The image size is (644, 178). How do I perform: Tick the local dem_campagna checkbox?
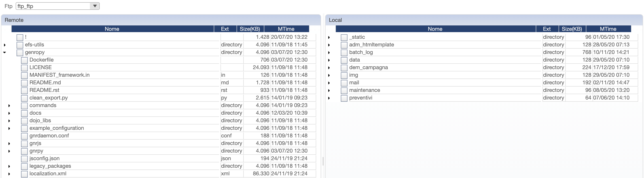344,68
